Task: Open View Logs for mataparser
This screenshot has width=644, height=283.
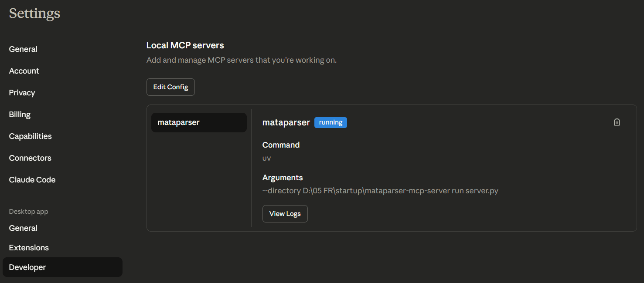Action: [x=285, y=214]
